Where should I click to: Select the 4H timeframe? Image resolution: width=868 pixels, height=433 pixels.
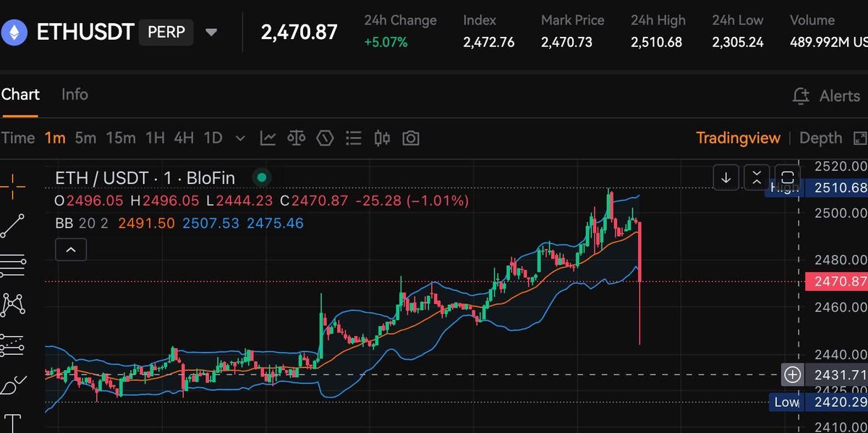[184, 138]
